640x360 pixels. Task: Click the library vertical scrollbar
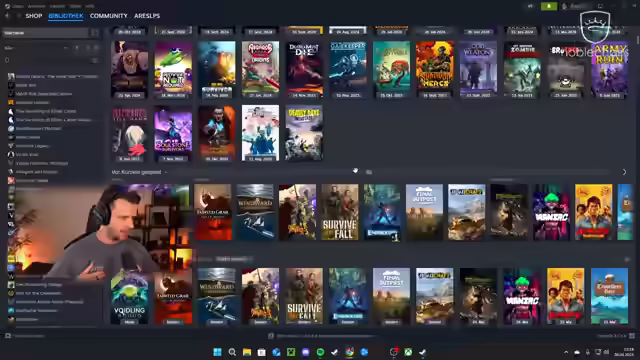point(638,40)
